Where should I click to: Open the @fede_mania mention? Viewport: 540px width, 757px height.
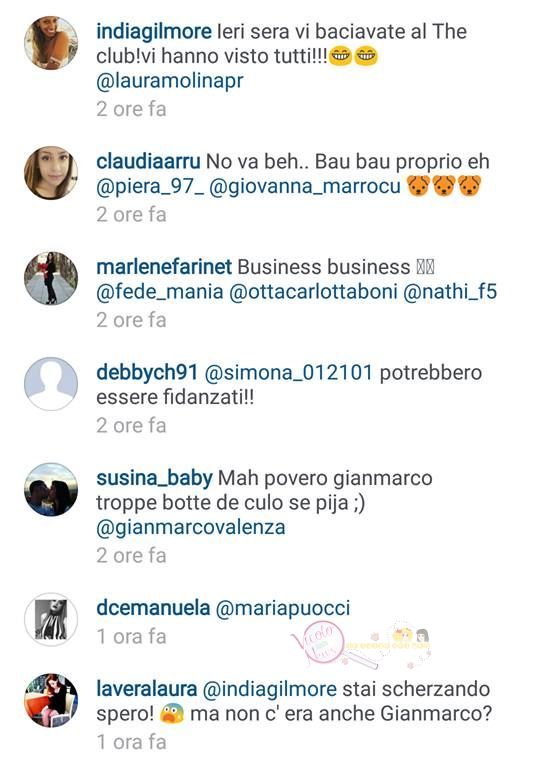(x=160, y=292)
